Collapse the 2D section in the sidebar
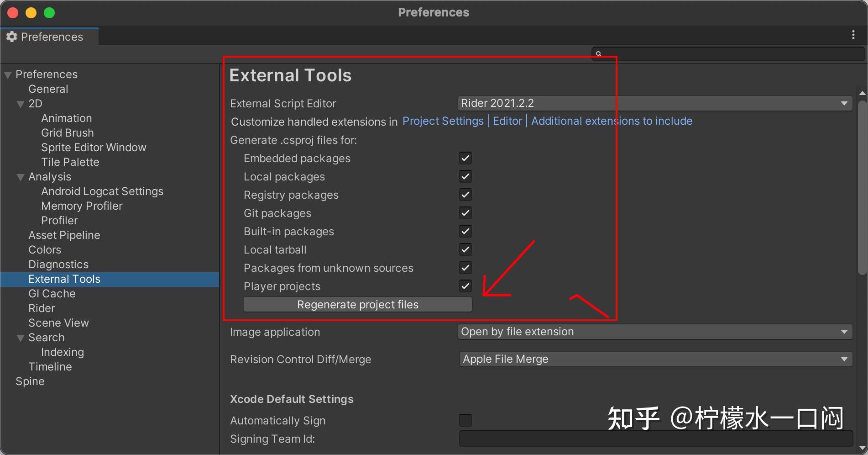The height and width of the screenshot is (455, 868). 20,104
